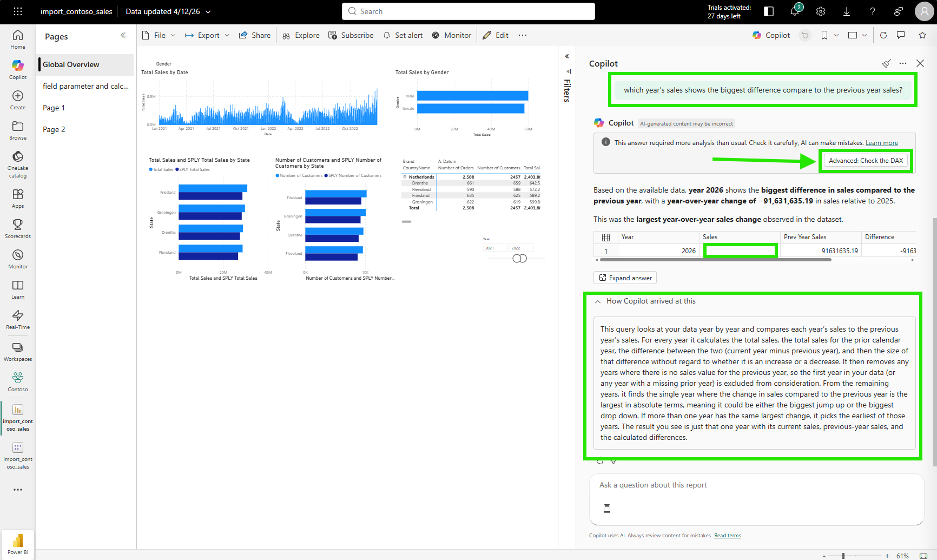Screen dimensions: 937x560
Task: Open Copilot pane more options
Action: (903, 63)
